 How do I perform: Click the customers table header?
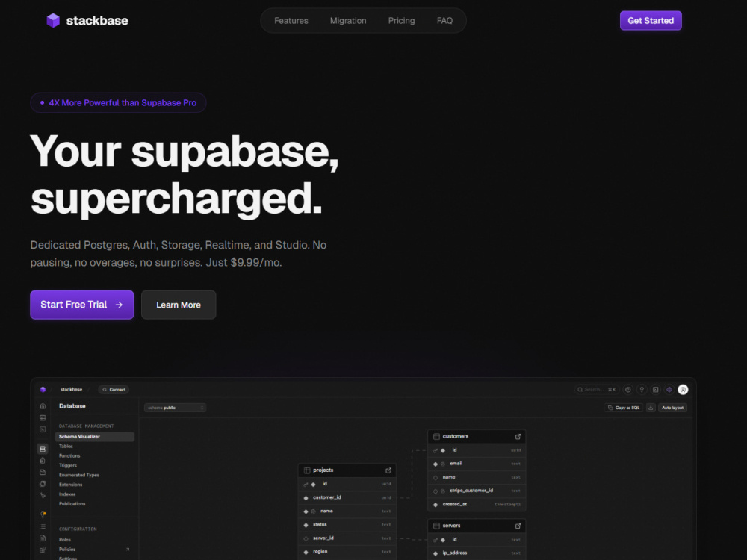click(477, 437)
